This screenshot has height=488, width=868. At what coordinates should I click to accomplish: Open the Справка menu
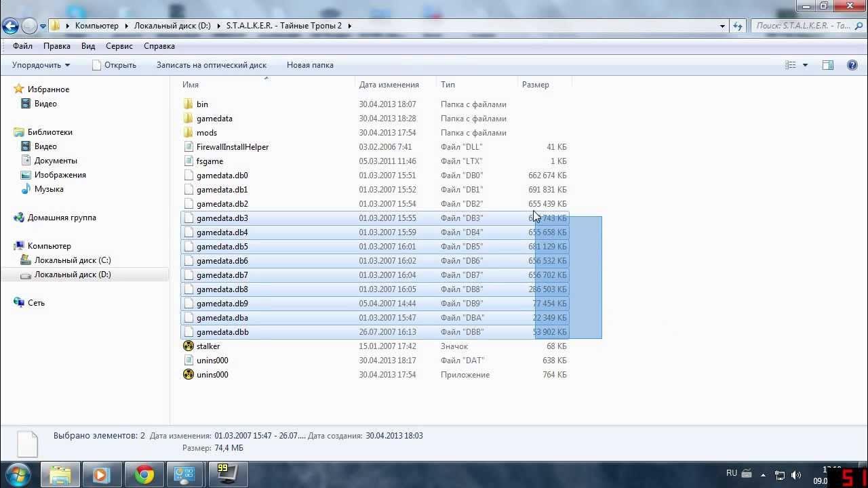[x=159, y=46]
